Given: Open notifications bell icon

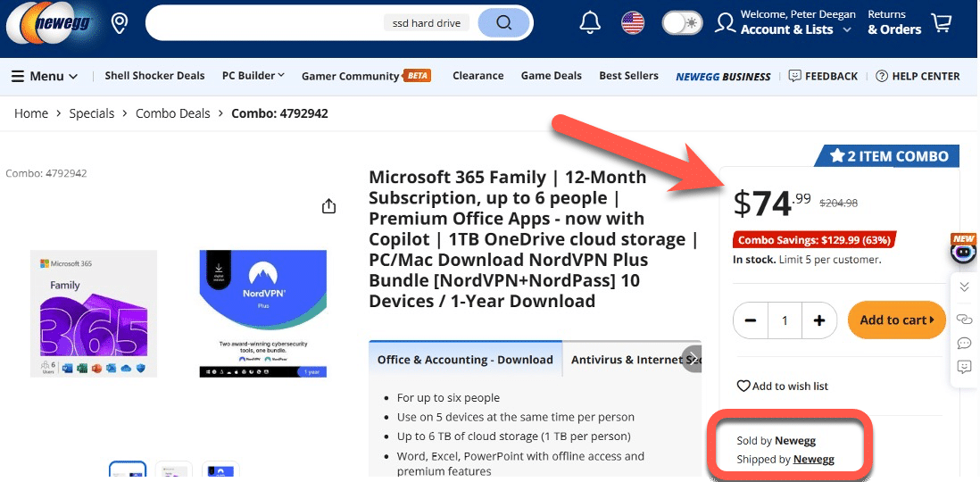Looking at the screenshot, I should pos(590,23).
